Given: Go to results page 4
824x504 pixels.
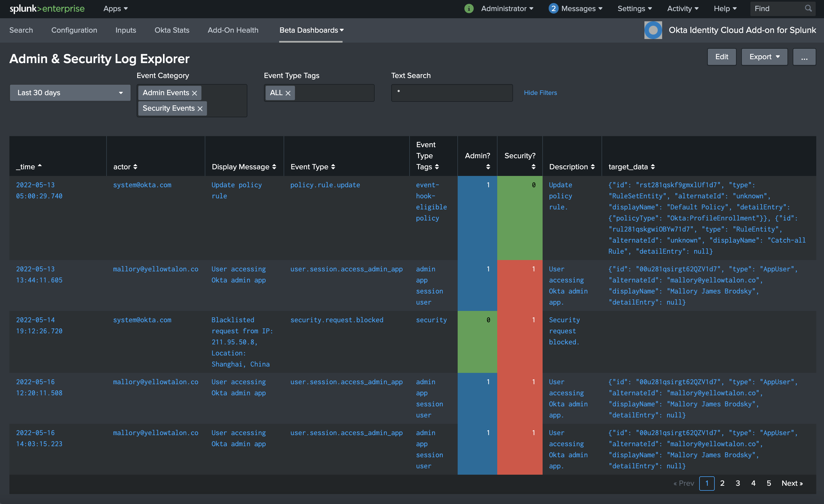Looking at the screenshot, I should 753,483.
